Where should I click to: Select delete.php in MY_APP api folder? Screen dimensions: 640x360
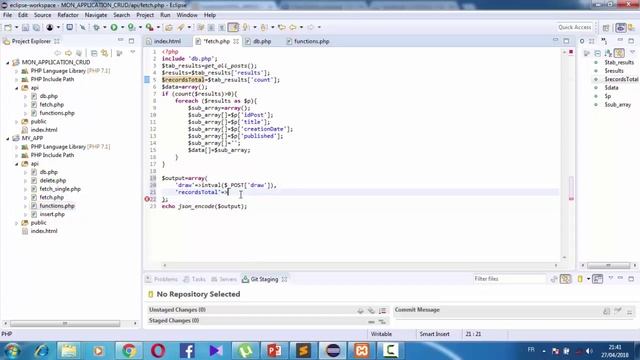[53, 180]
